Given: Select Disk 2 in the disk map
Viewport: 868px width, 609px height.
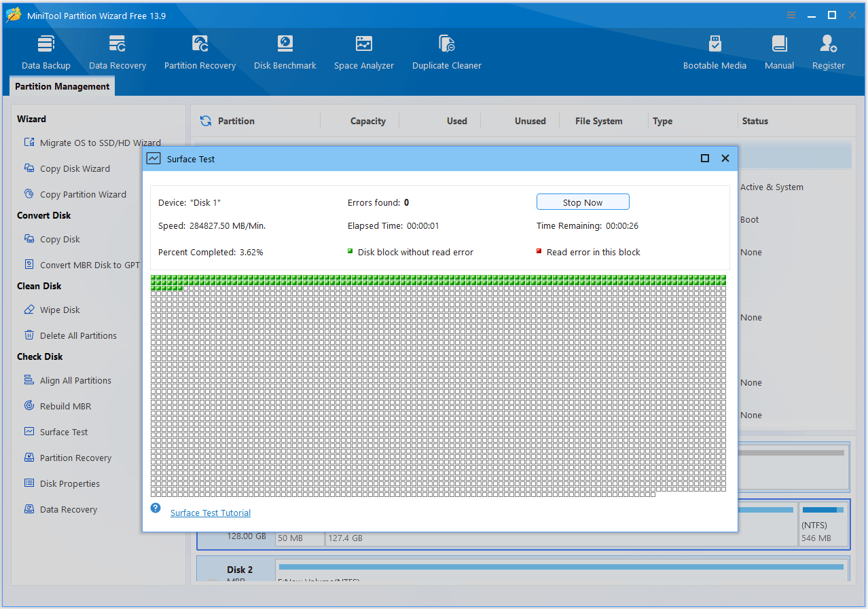Looking at the screenshot, I should tap(235, 570).
